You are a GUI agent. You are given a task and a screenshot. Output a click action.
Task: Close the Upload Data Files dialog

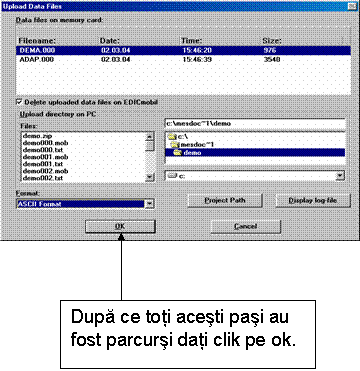(x=351, y=6)
